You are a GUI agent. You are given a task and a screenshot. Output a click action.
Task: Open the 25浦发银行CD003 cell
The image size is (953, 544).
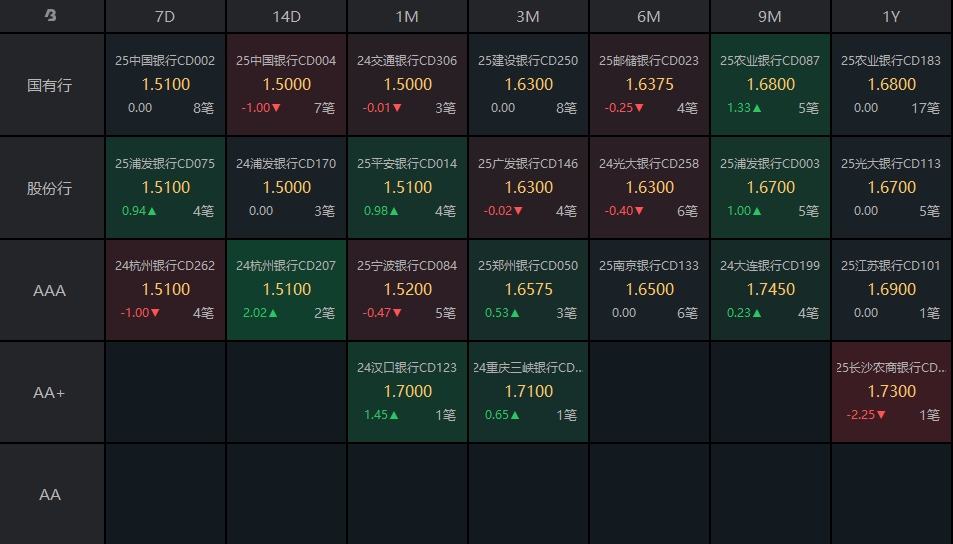click(770, 187)
